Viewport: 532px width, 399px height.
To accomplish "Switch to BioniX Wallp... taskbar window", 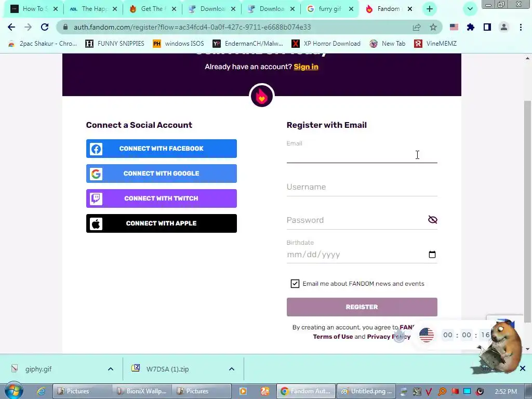I will (142, 391).
